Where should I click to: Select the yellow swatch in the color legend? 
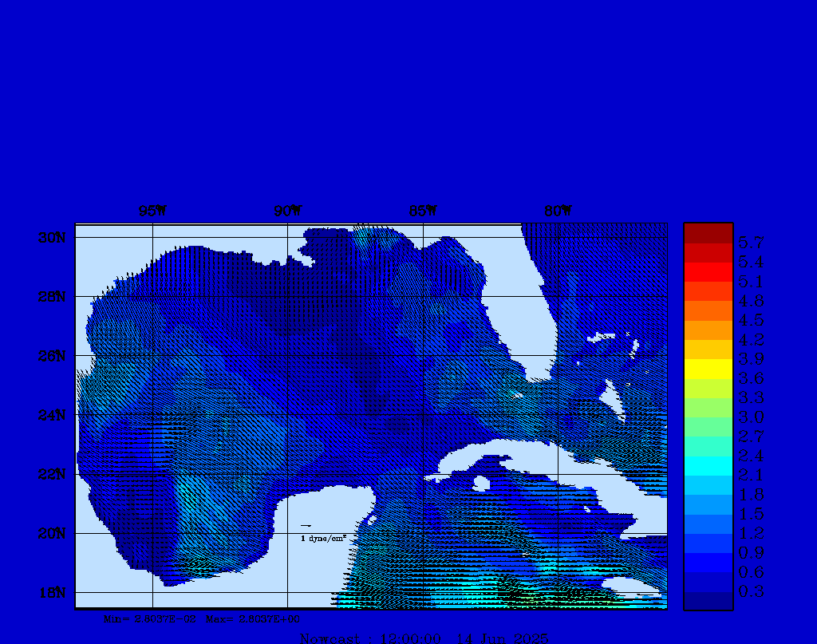(708, 369)
